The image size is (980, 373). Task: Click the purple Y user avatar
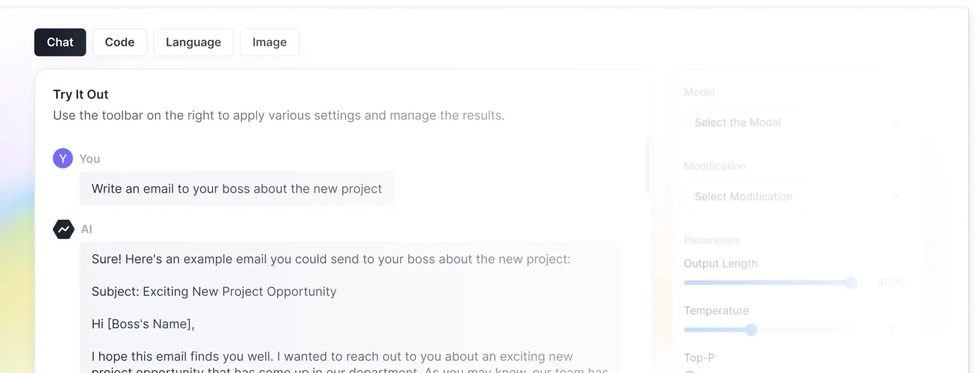[63, 159]
